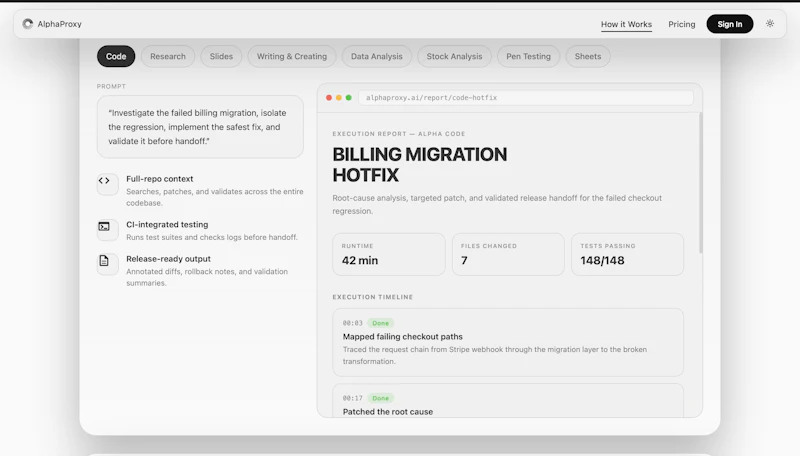Click the 'CI-integrated testing' feature title
Image resolution: width=800 pixels, height=456 pixels.
(167, 224)
